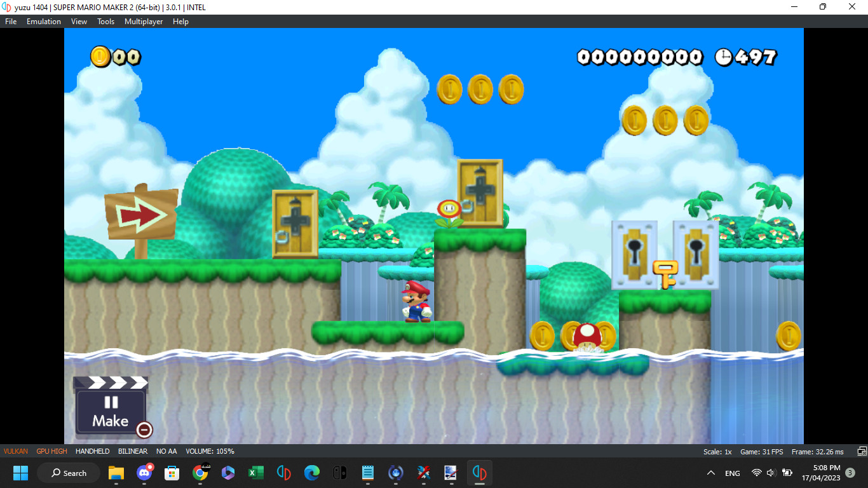Viewport: 868px width, 488px height.
Task: Click the GPU HIGH power profile indicator
Action: 50,451
